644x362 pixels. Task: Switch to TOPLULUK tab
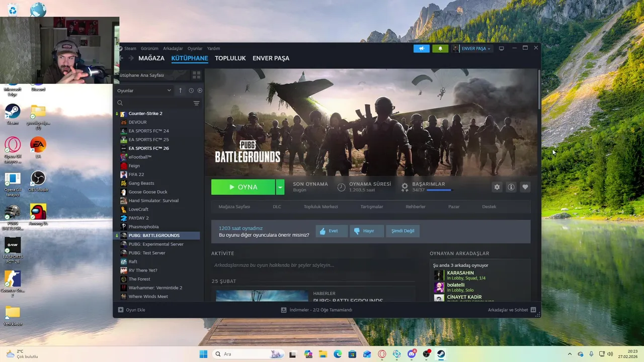point(230,58)
